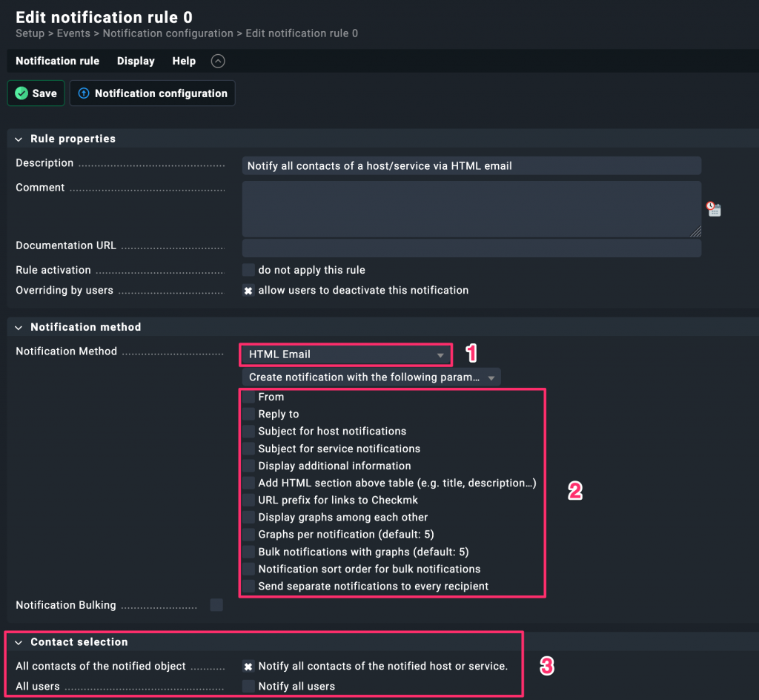Check the 'Reply to' parameter option
This screenshot has height=700, width=759.
click(x=248, y=415)
